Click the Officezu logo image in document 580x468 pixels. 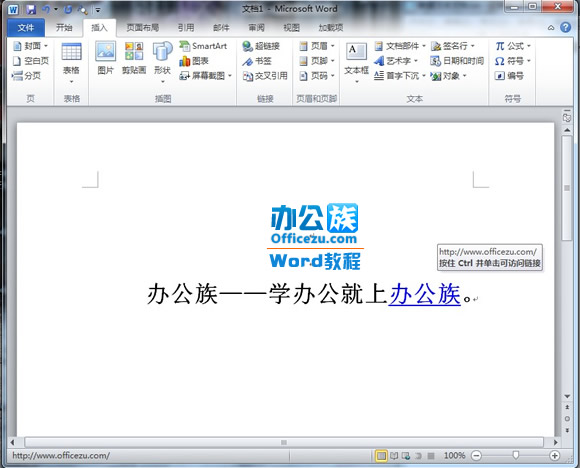pyautogui.click(x=315, y=236)
